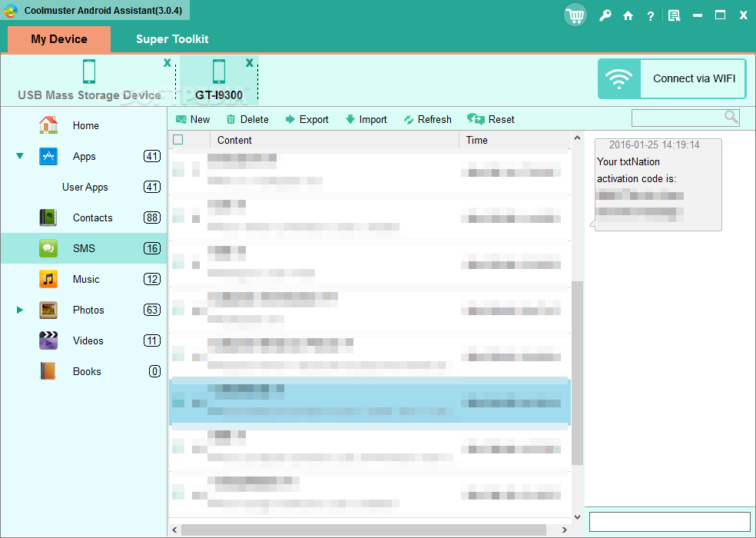Delete the selected SMS
The height and width of the screenshot is (538, 756).
coord(247,119)
